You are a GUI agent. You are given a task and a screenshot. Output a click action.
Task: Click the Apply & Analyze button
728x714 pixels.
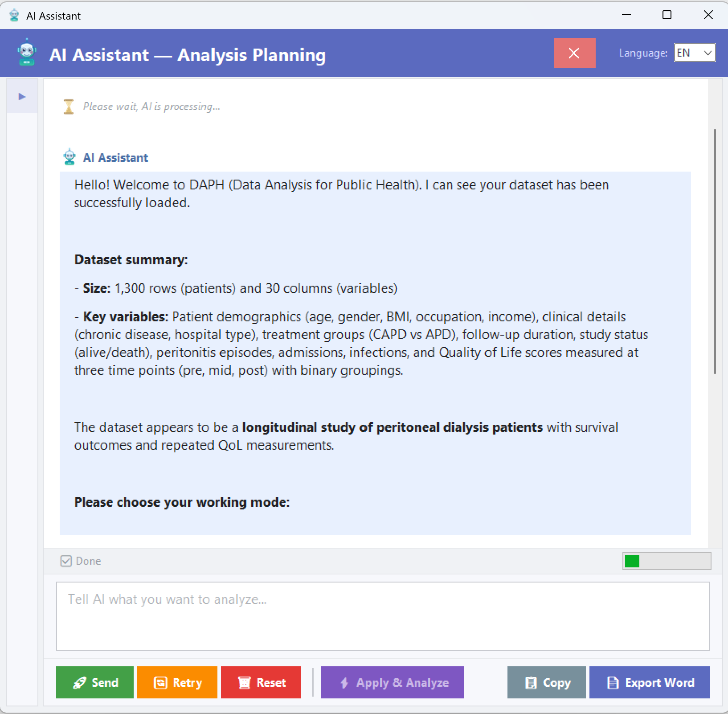392,682
